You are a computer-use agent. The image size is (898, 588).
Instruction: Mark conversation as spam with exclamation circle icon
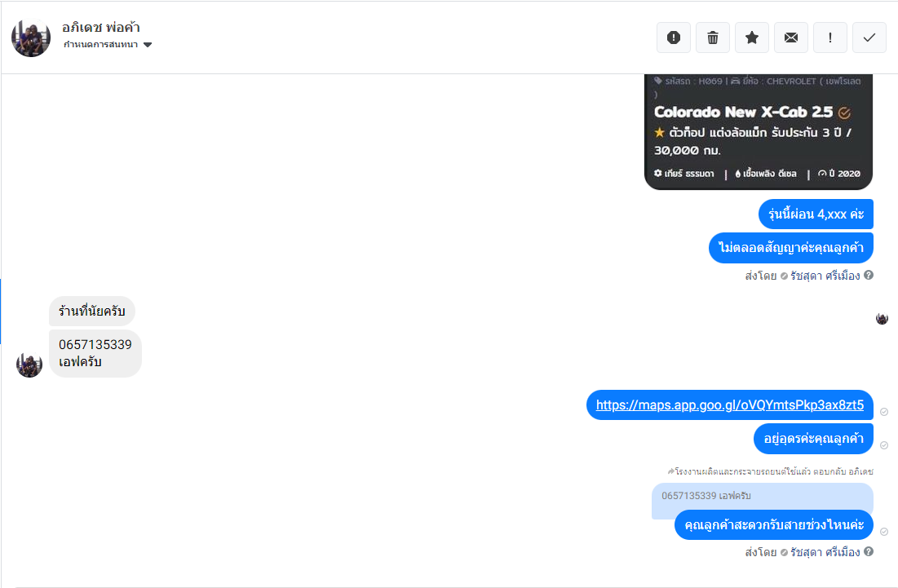click(674, 38)
